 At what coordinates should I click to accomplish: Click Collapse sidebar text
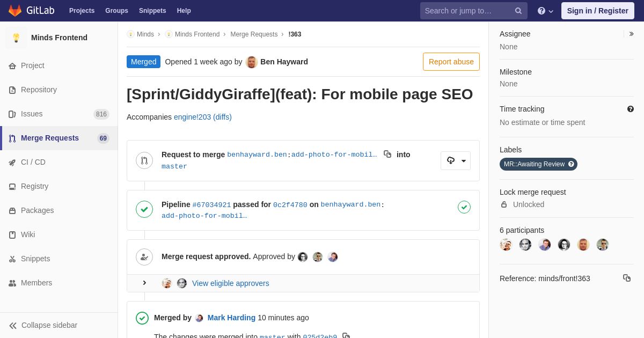(49, 325)
